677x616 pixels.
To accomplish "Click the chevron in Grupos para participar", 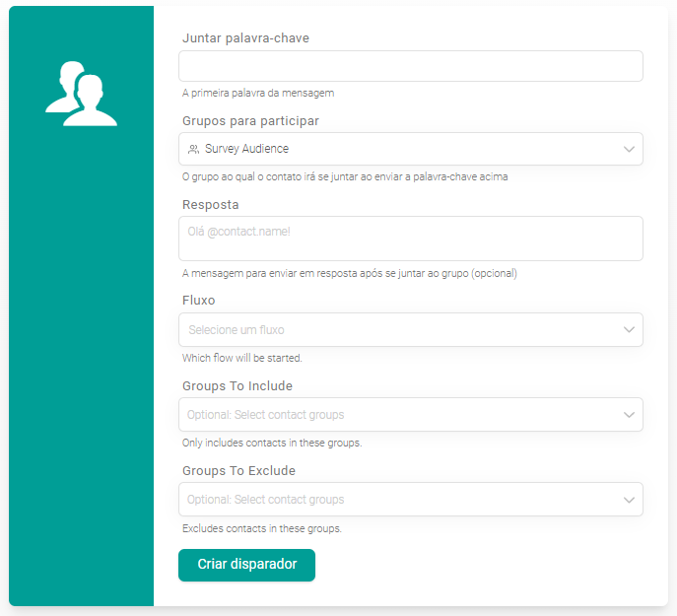I will click(x=629, y=149).
